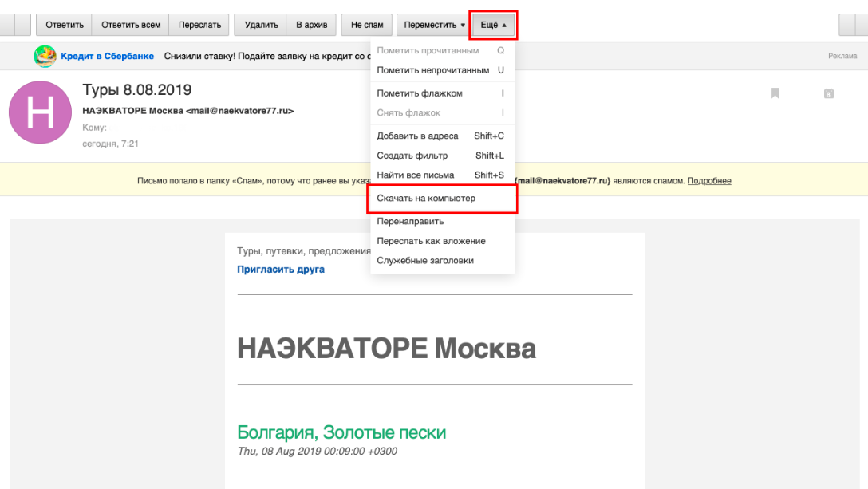Click the flag bookmark icon
The height and width of the screenshot is (489, 868).
pos(775,93)
